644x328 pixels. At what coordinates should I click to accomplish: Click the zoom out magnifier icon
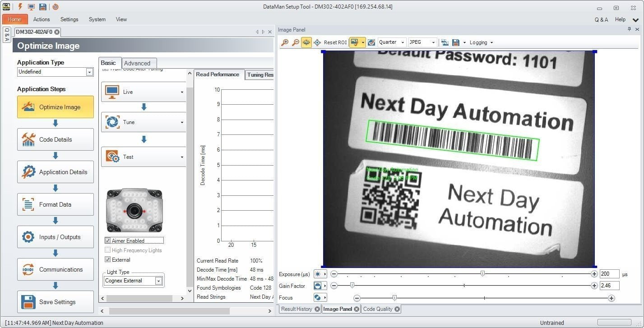(x=296, y=42)
